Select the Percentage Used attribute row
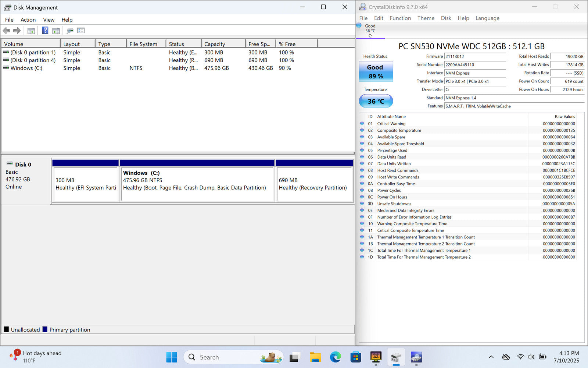Viewport: 588px width, 368px height. 468,151
